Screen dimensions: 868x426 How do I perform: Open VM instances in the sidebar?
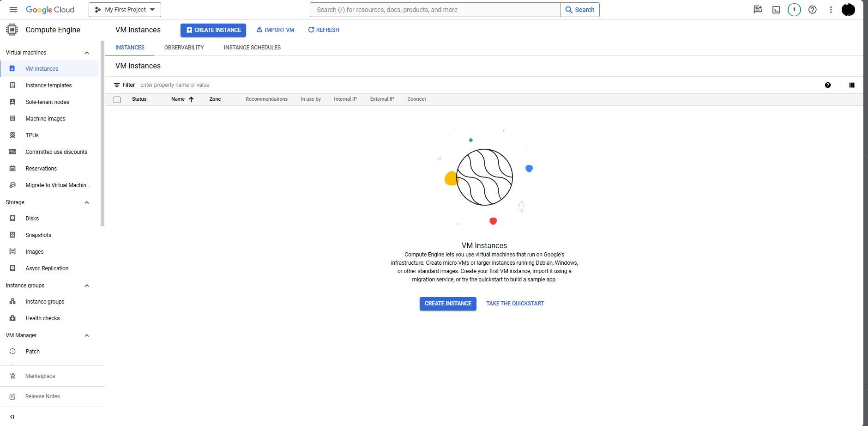click(x=49, y=69)
